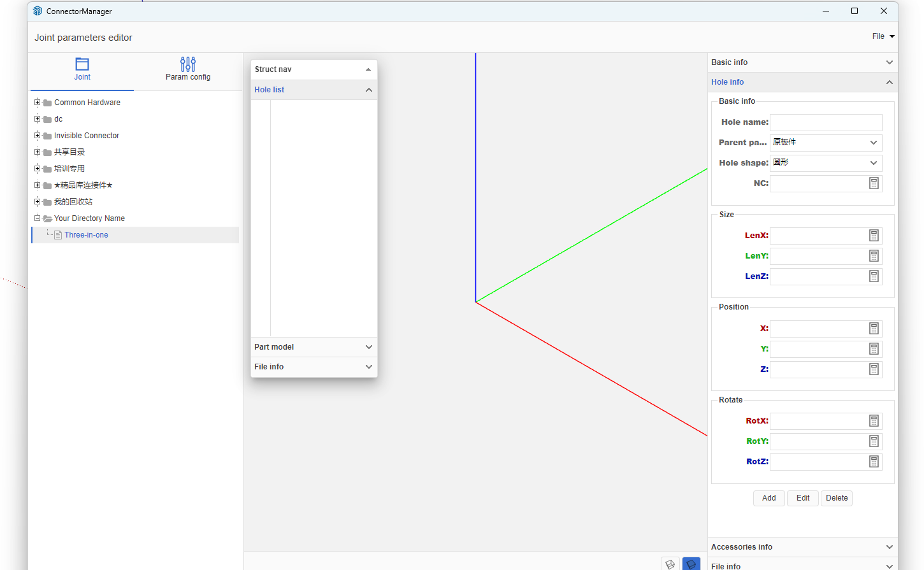Click the Add button

[x=769, y=498]
